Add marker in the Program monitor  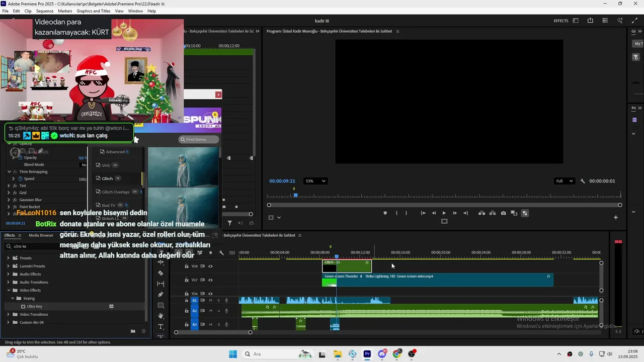click(385, 213)
